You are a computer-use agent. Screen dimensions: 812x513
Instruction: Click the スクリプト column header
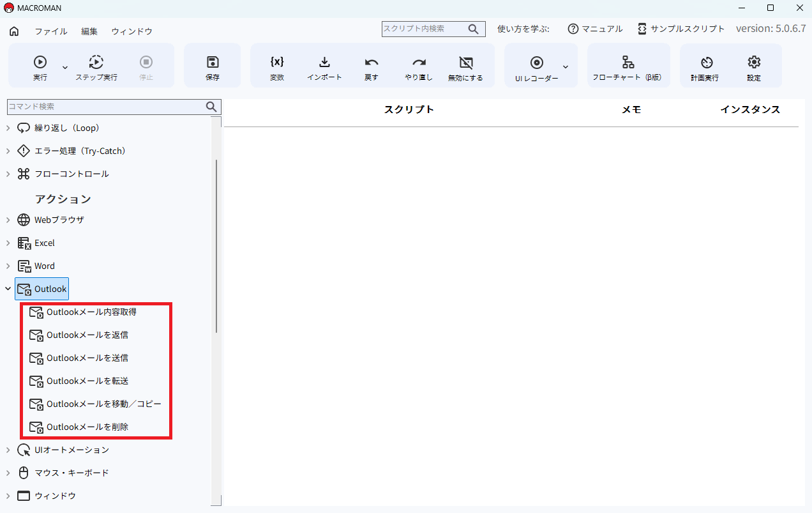point(409,109)
